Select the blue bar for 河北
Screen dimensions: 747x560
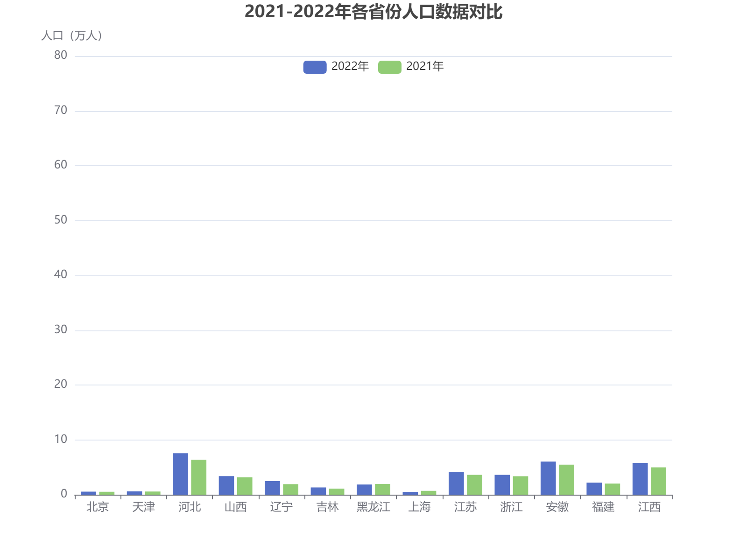(x=180, y=474)
